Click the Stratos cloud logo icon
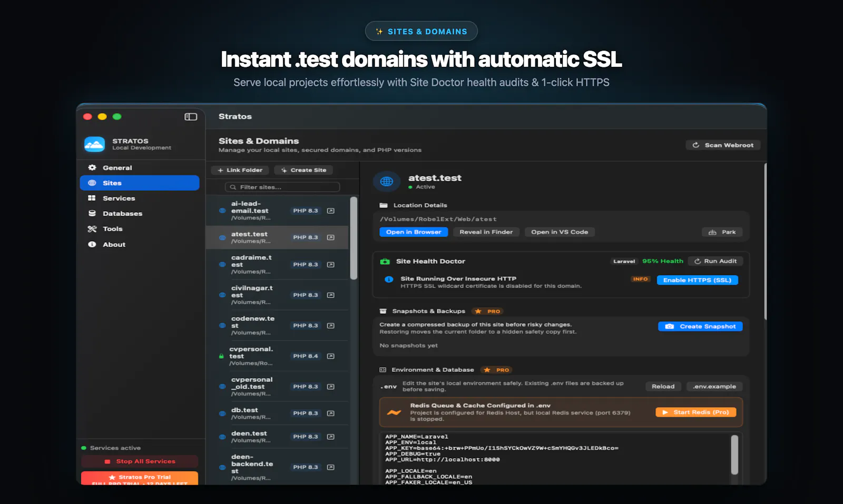The width and height of the screenshot is (843, 504). click(95, 144)
